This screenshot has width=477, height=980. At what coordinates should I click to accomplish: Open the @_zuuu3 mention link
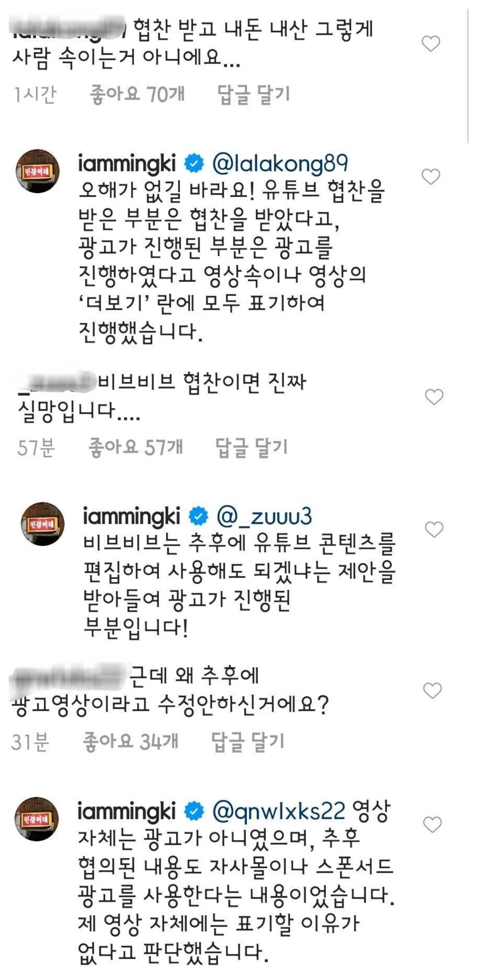(x=264, y=516)
